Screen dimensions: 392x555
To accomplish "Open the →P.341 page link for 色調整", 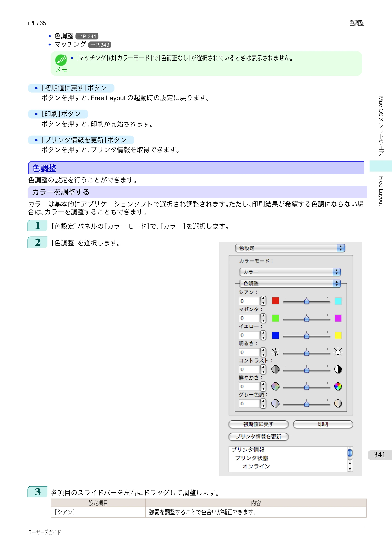I will point(87,36).
